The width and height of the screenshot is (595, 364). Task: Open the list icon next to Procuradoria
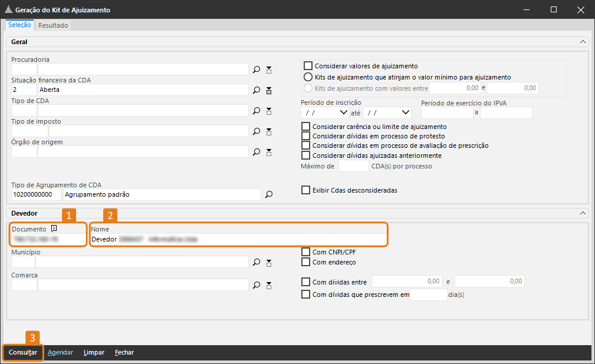coord(269,70)
